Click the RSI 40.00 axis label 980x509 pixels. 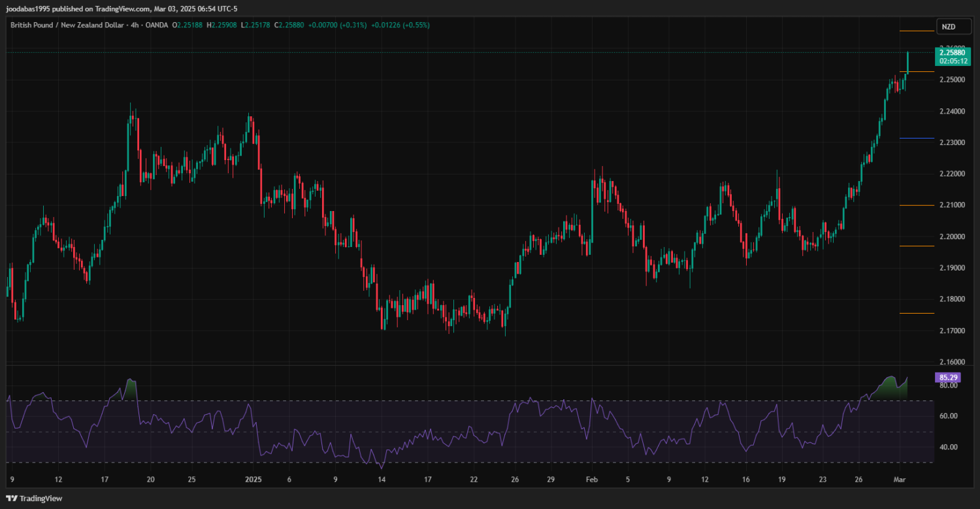coord(948,448)
